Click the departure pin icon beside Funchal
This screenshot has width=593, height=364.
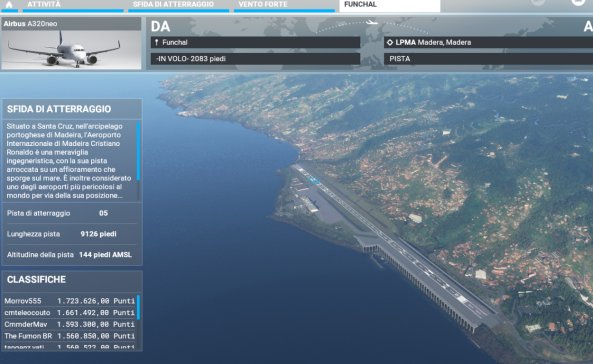tap(156, 42)
